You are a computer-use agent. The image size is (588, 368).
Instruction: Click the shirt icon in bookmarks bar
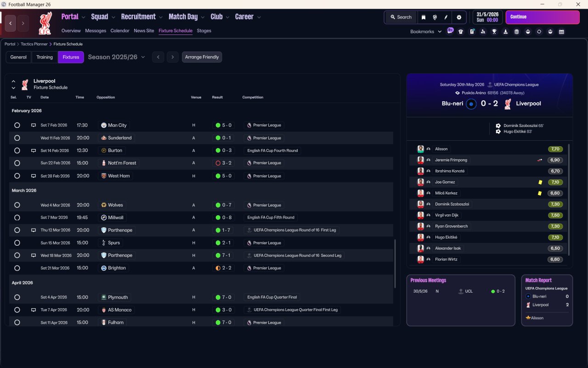[461, 32]
